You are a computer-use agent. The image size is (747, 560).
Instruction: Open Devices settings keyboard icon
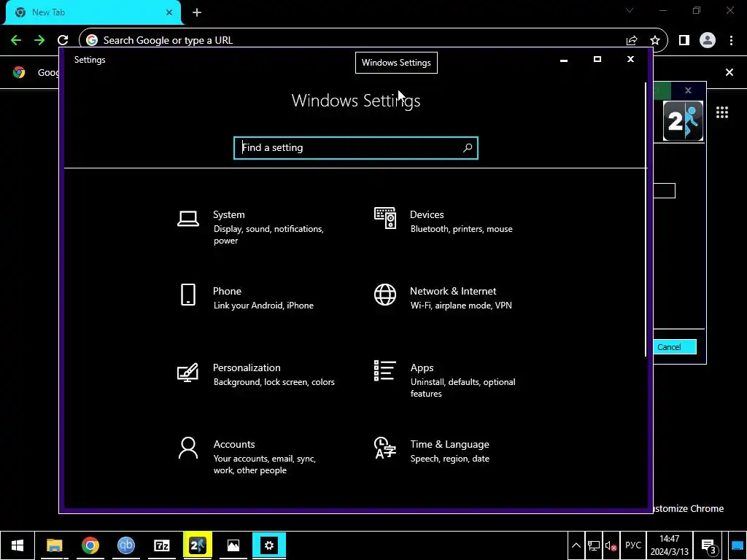(x=385, y=218)
